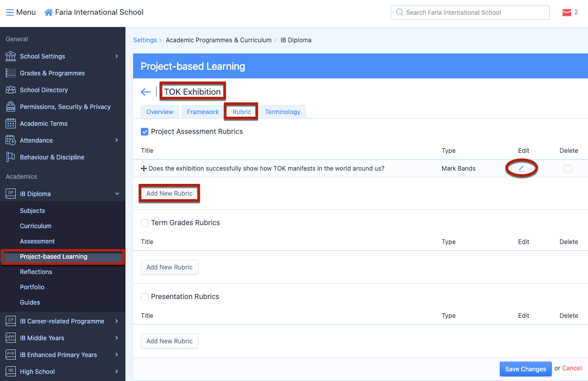Click the pencil edit icon for Mark Bands rubric

521,169
